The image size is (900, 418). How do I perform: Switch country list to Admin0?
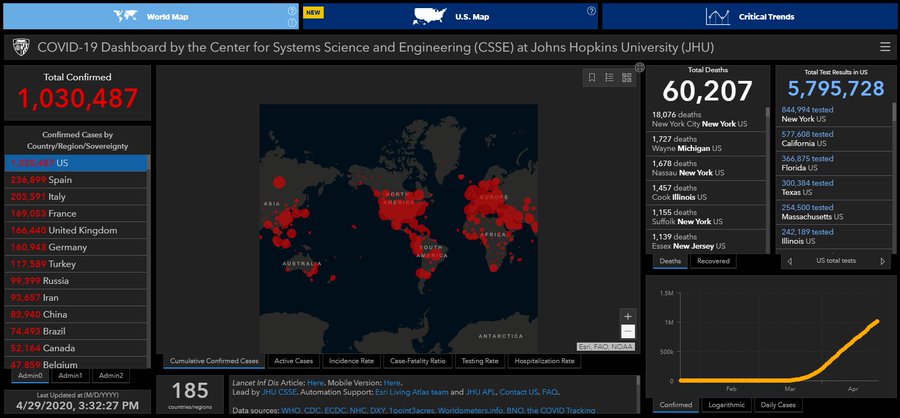point(30,376)
